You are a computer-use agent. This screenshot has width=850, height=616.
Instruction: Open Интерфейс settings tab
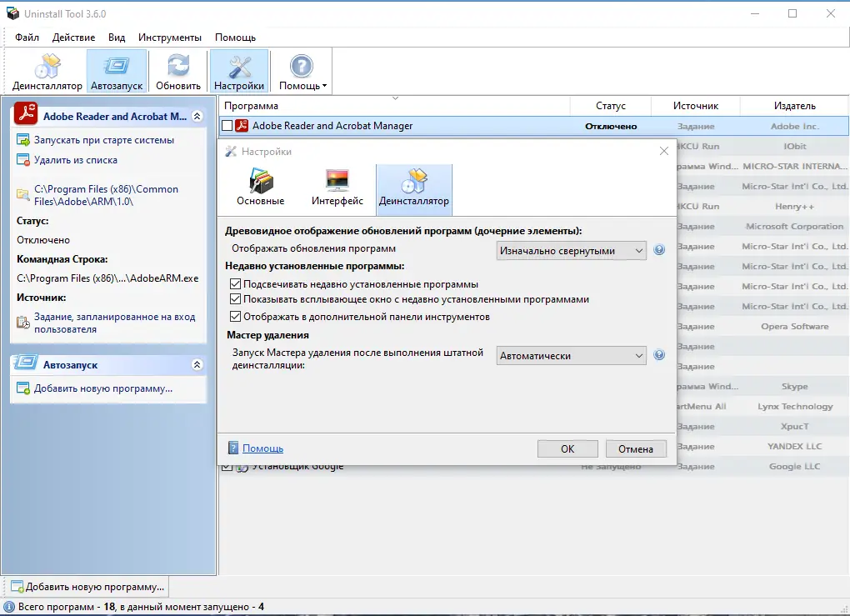pos(337,188)
